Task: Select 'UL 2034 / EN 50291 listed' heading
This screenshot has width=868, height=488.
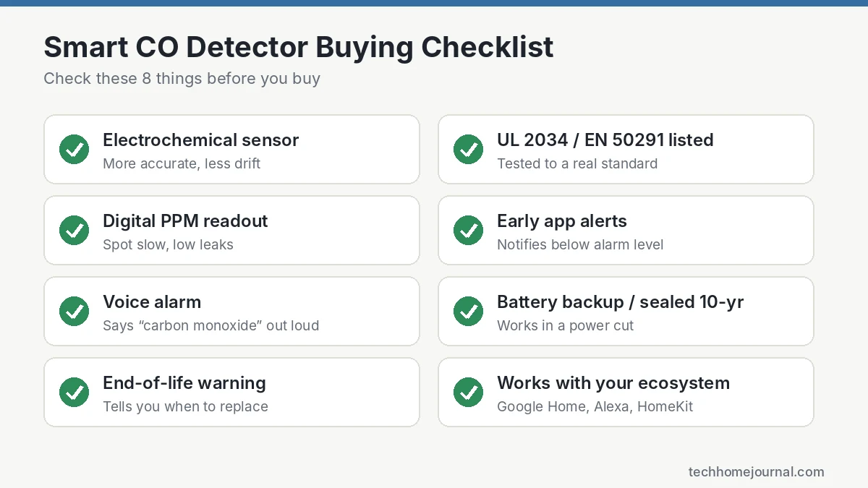Action: click(x=605, y=140)
